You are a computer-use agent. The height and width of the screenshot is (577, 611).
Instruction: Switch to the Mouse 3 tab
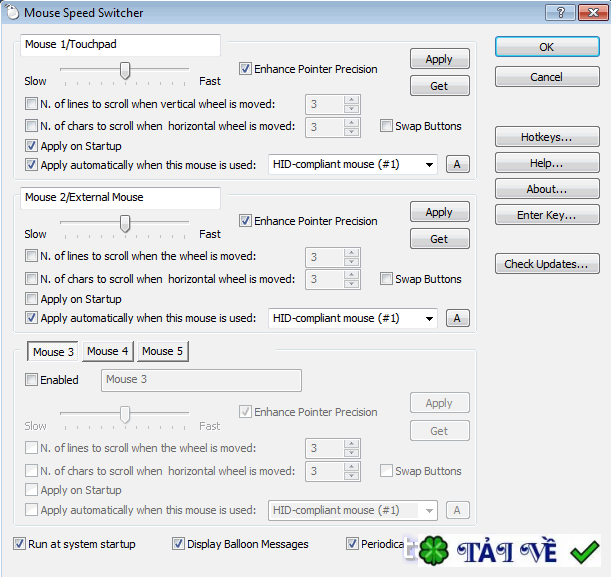(53, 352)
